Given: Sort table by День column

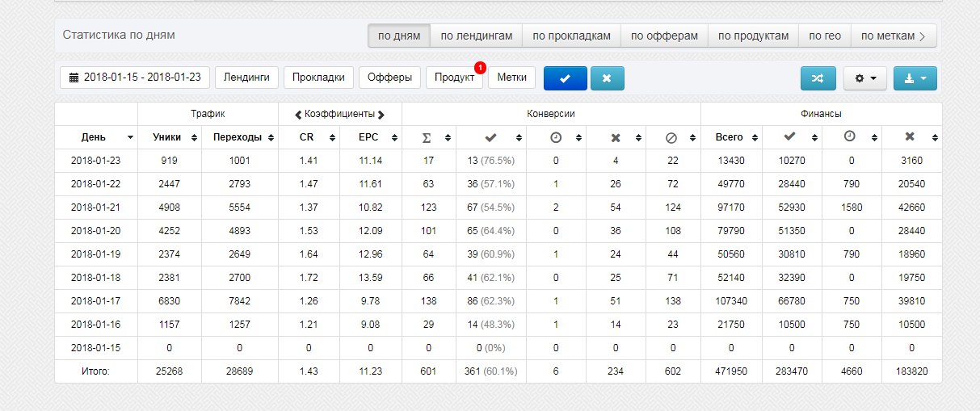Looking at the screenshot, I should (96, 137).
